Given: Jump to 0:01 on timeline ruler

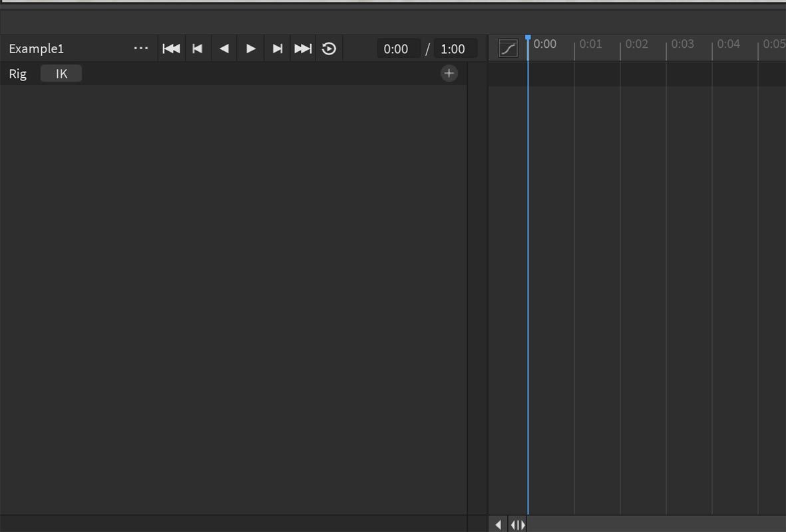Looking at the screenshot, I should click(590, 44).
